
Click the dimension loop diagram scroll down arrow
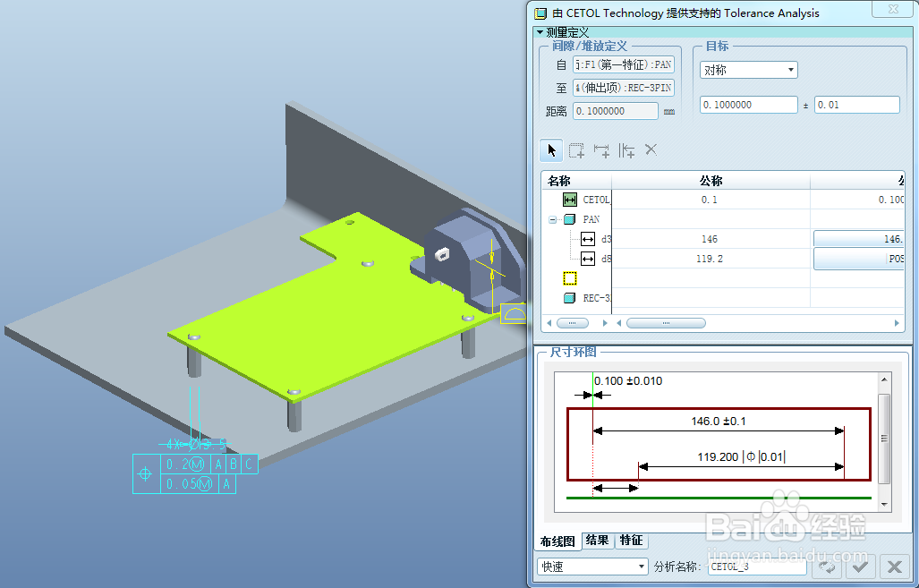tap(884, 504)
